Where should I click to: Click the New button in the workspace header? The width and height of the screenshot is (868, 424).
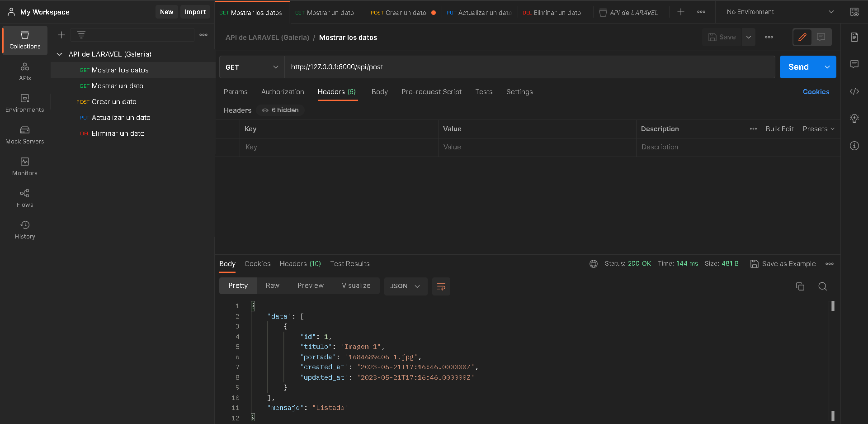tap(166, 12)
